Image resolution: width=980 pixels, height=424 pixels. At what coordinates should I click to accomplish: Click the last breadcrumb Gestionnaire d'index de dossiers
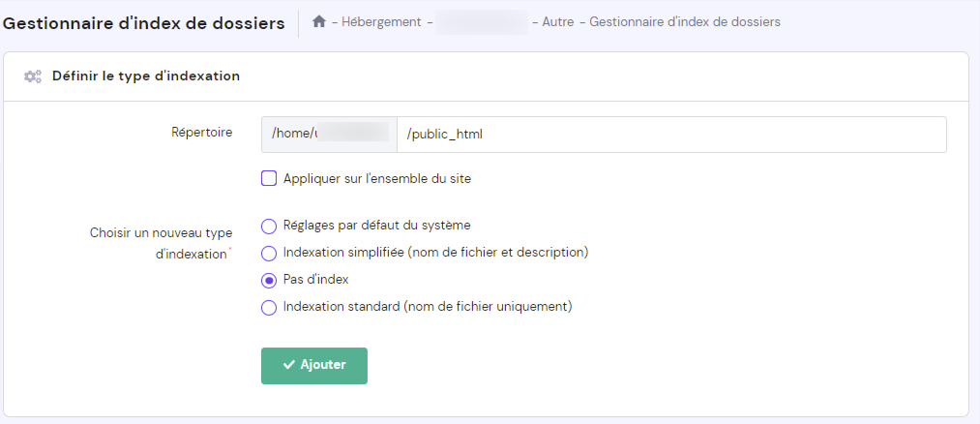(685, 21)
